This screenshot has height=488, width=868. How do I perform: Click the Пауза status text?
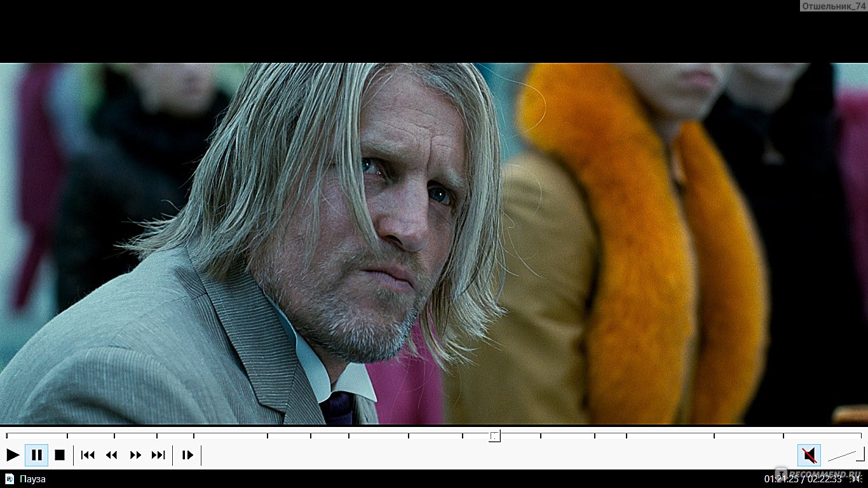pyautogui.click(x=32, y=479)
